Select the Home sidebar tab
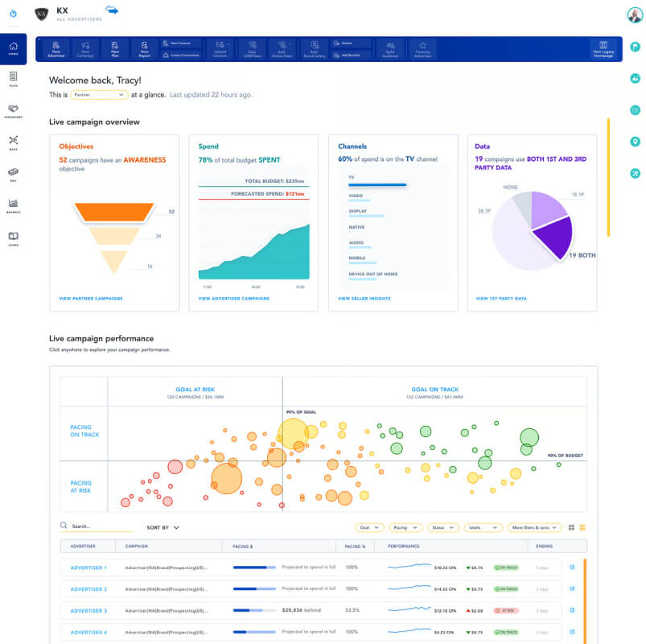Screen dimensions: 646x644 [x=13, y=48]
